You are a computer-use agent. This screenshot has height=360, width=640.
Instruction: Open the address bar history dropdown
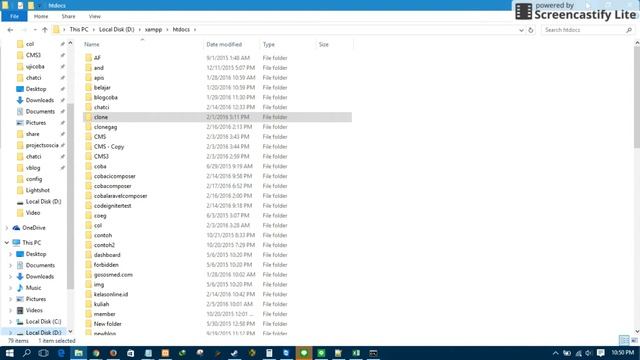coord(521,30)
